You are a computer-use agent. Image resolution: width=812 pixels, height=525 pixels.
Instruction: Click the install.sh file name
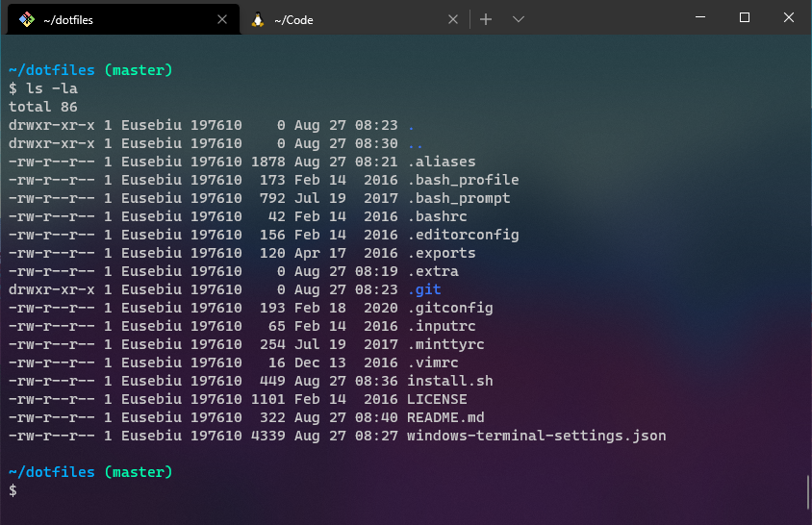450,381
